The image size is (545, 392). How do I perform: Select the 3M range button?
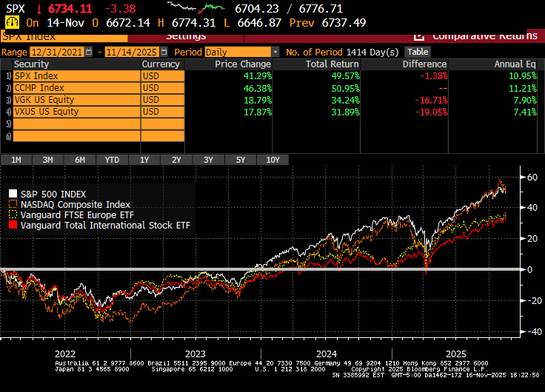47,160
